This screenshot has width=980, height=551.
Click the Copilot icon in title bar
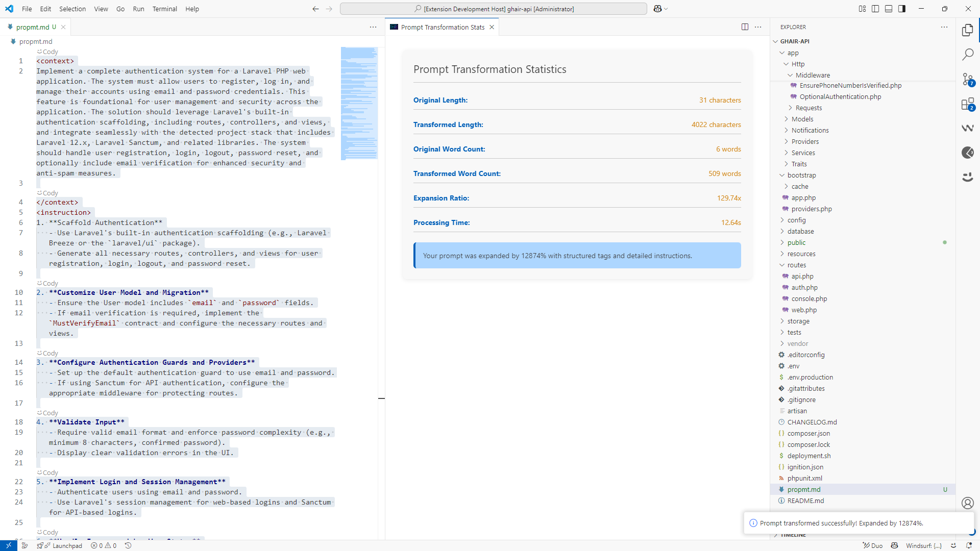pos(657,9)
